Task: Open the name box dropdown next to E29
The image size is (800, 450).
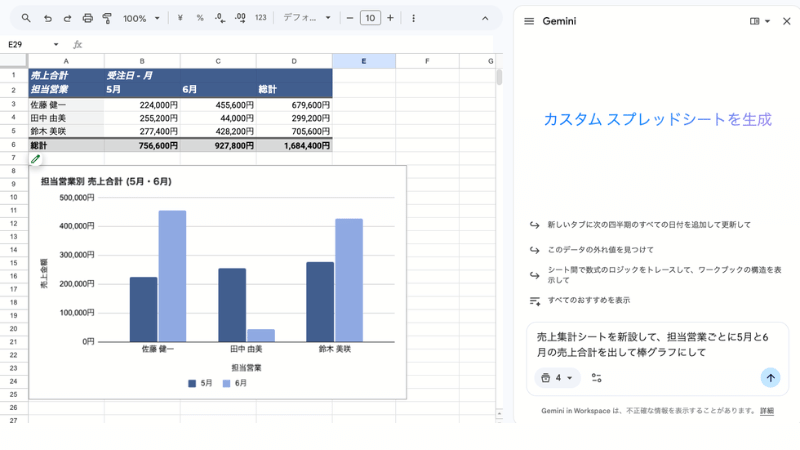Action: coord(56,44)
